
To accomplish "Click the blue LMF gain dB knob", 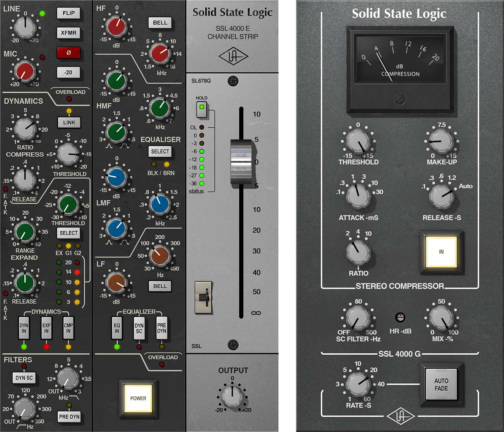I will (x=116, y=177).
